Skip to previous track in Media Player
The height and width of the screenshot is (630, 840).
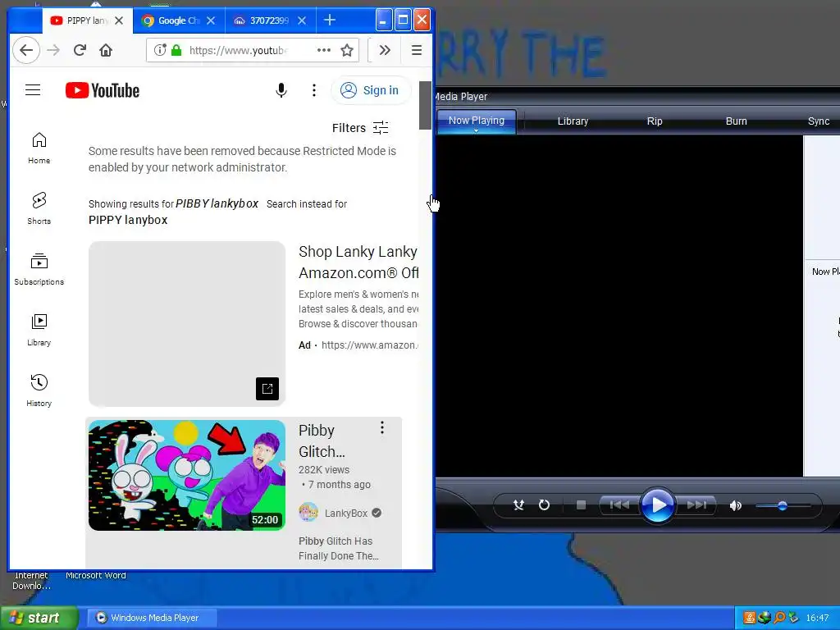click(619, 504)
